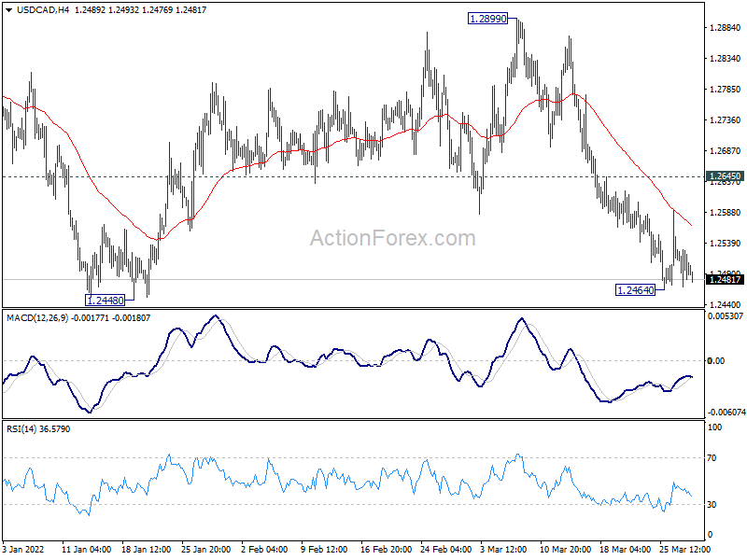Click the 2 Feb 04:00 date label
Screen dimensions: 747x560
[264, 550]
